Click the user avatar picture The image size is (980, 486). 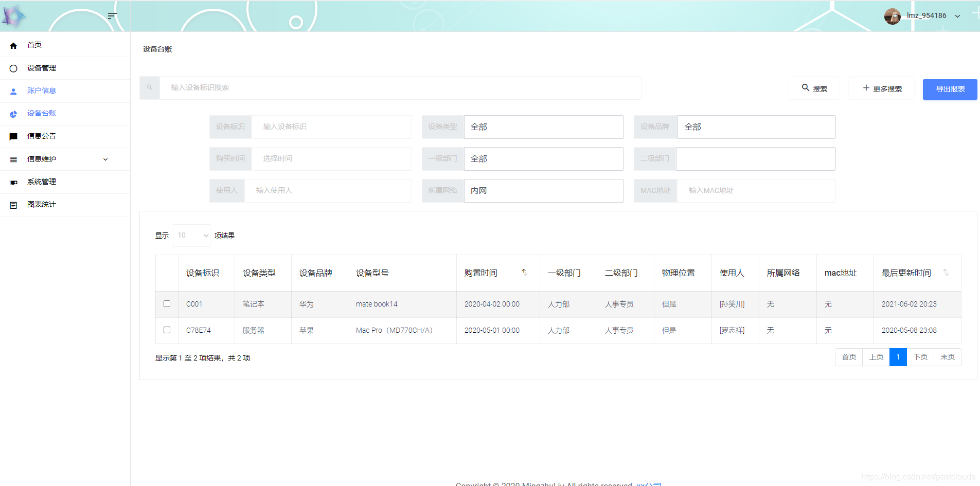click(x=893, y=16)
